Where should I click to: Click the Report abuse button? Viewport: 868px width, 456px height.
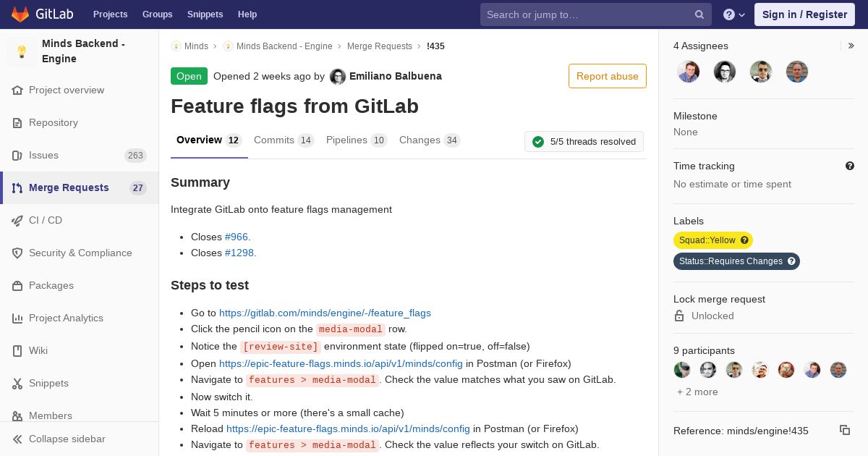(607, 76)
